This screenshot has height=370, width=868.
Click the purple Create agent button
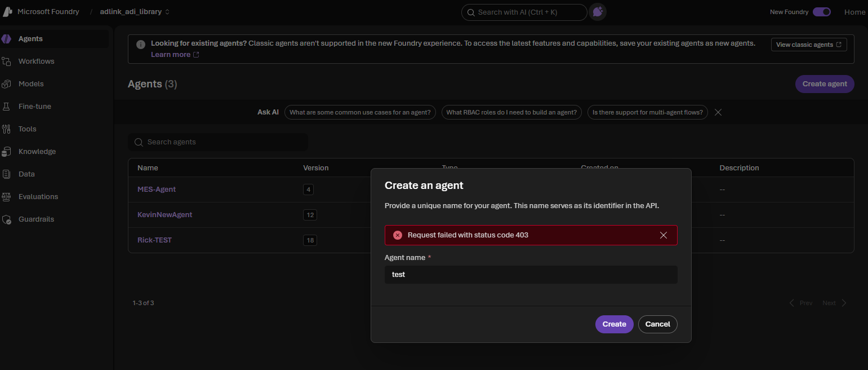825,84
